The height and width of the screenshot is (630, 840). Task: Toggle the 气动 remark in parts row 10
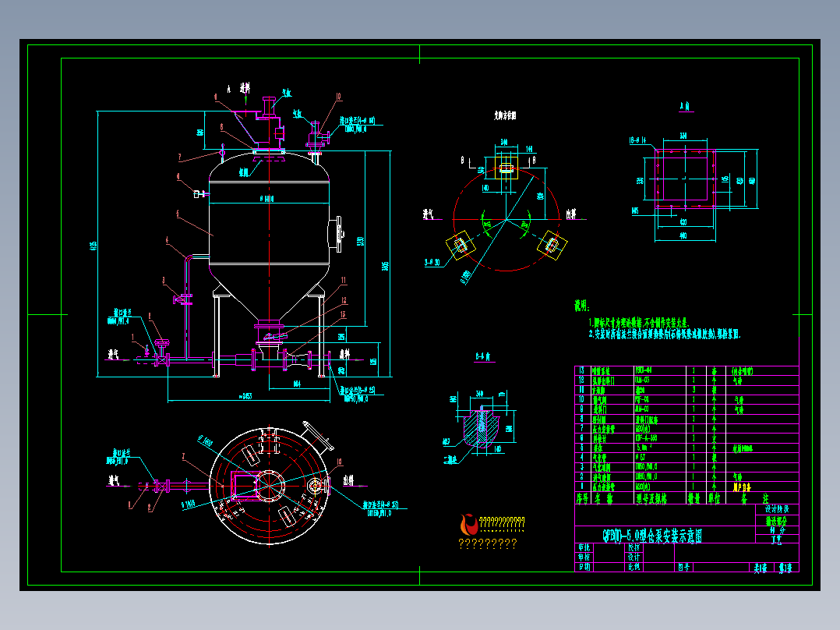click(x=740, y=401)
